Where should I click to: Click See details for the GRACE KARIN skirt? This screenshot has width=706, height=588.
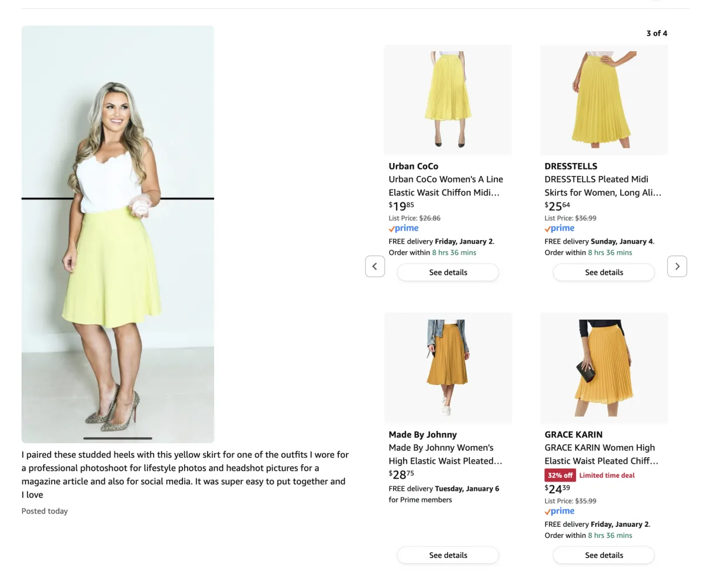(x=604, y=554)
